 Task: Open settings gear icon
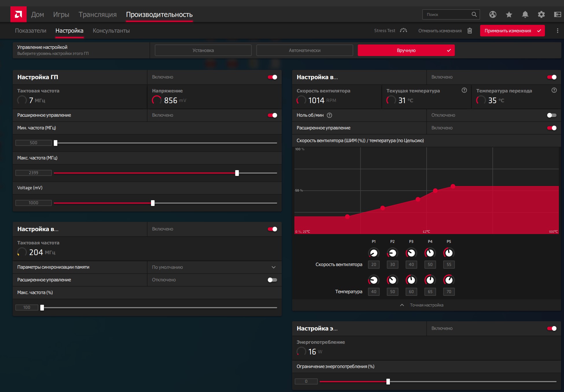tap(541, 14)
